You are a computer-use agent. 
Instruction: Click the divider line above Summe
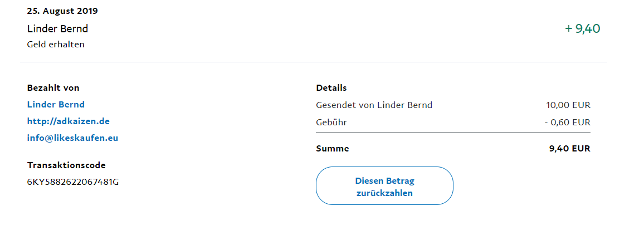[x=452, y=133]
